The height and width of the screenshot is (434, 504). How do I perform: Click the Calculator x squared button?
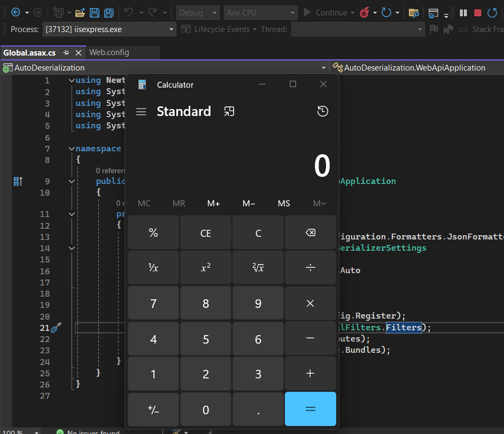click(206, 267)
